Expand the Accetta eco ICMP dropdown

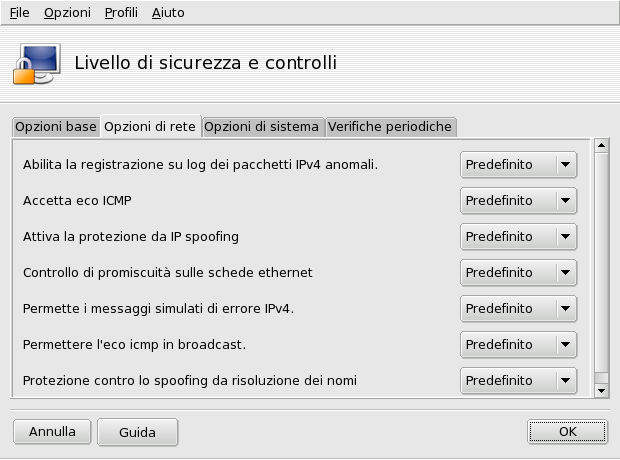[518, 201]
